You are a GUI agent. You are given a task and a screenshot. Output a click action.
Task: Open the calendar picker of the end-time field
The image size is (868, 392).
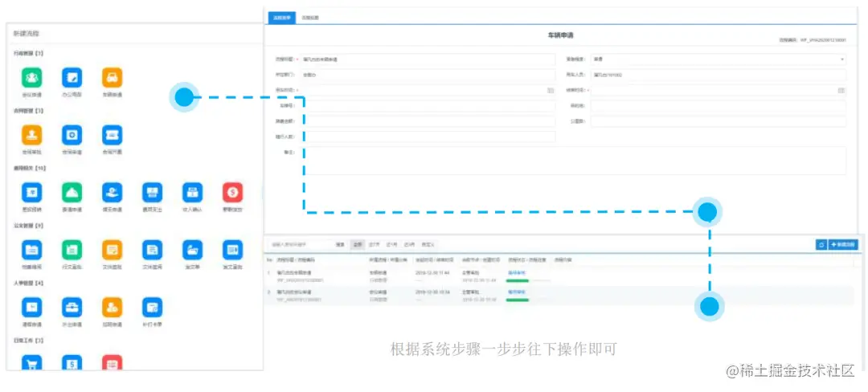tap(841, 90)
